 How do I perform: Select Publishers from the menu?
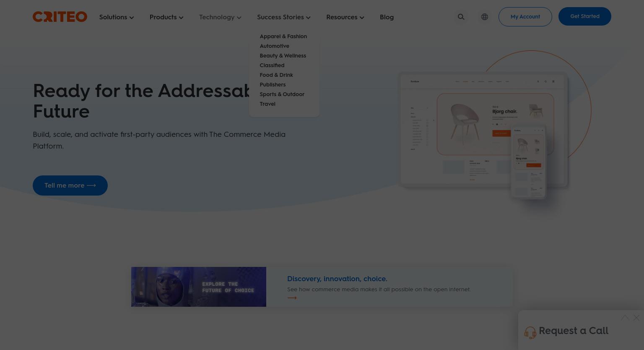273,85
